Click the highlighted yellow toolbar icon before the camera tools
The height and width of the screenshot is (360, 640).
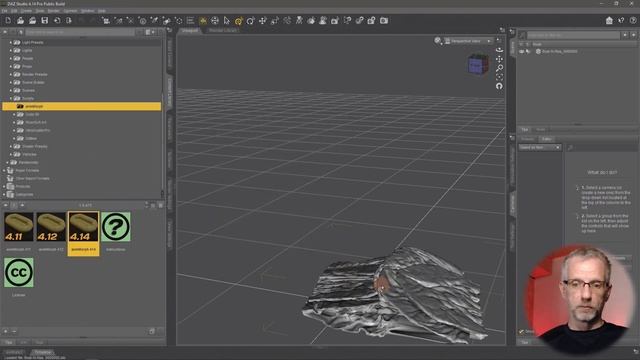point(203,20)
